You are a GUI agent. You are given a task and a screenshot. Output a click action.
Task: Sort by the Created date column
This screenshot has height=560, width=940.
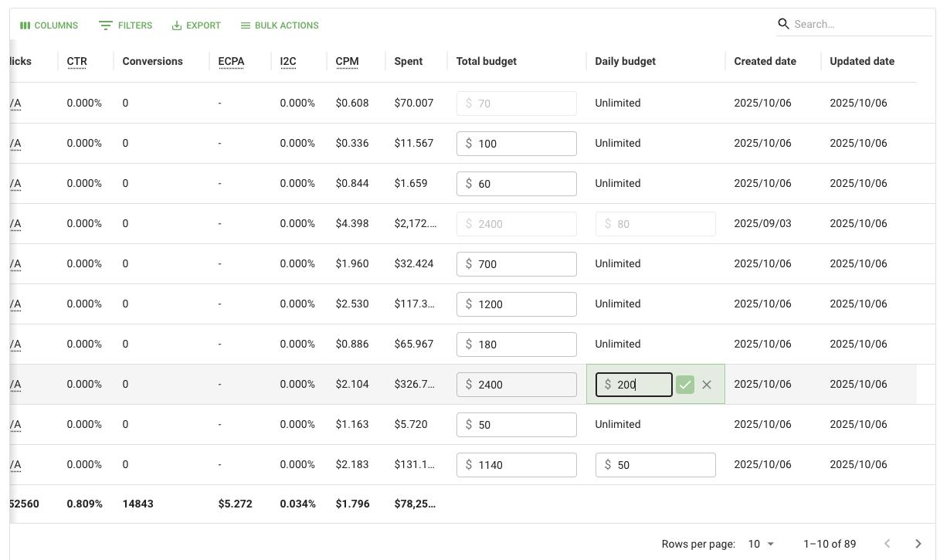point(765,61)
